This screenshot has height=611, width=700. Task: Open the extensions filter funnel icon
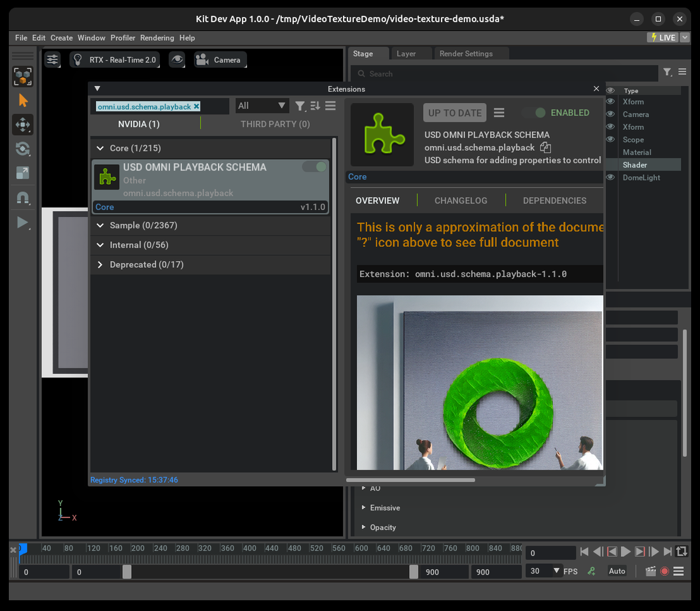click(x=300, y=106)
